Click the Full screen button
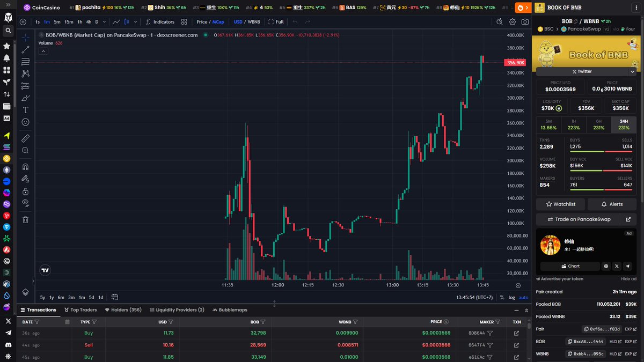The image size is (644, 362). coord(276,22)
